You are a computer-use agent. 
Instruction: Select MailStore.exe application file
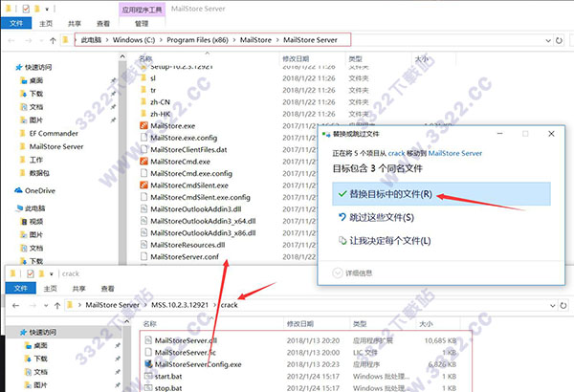pos(172,125)
